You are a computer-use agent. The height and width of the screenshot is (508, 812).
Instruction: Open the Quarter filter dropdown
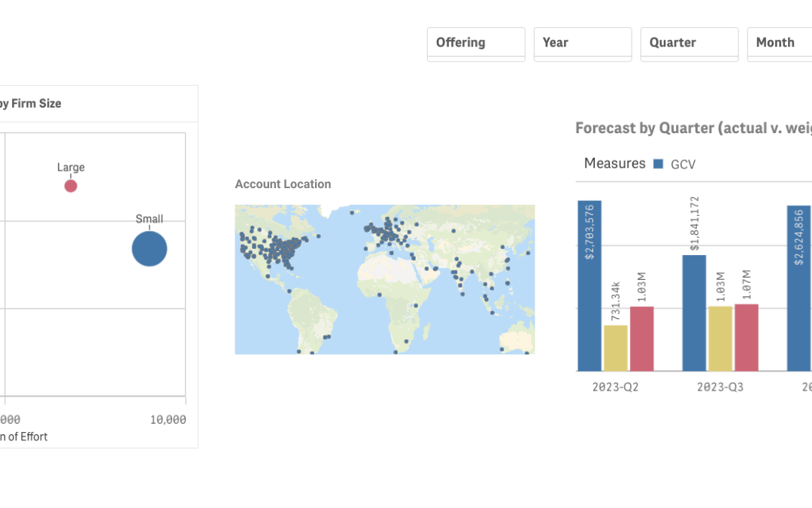click(x=689, y=44)
